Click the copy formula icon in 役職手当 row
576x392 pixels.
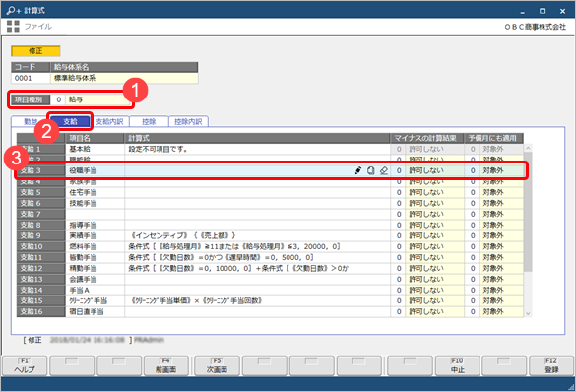click(x=370, y=170)
